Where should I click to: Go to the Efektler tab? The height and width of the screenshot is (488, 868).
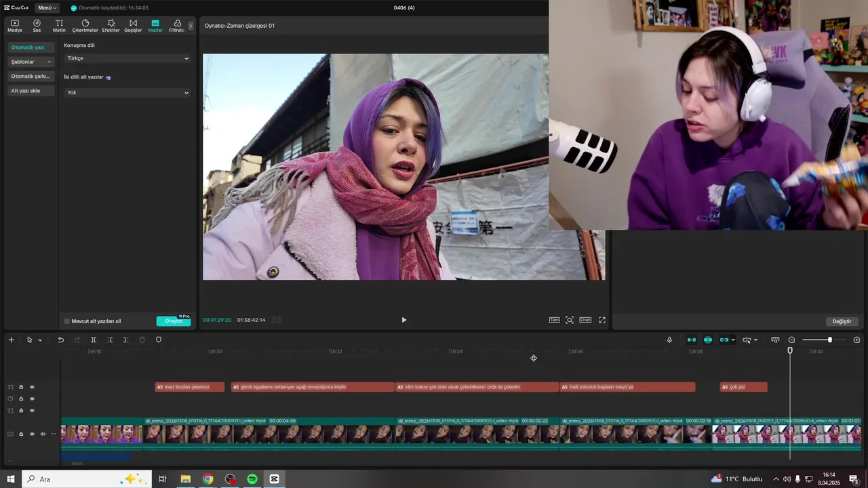point(111,26)
